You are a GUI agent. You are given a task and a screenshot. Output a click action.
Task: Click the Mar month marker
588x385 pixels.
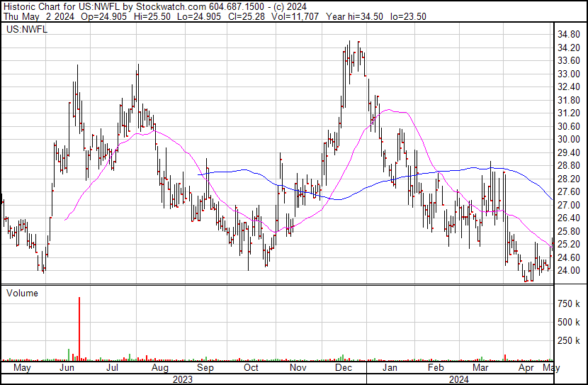(480, 369)
